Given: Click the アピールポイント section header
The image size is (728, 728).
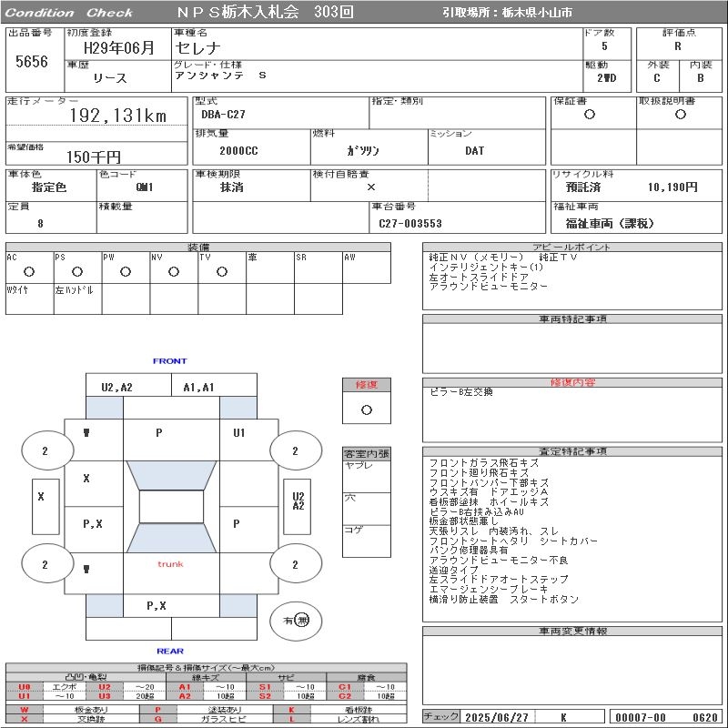Looking at the screenshot, I should pos(572,247).
